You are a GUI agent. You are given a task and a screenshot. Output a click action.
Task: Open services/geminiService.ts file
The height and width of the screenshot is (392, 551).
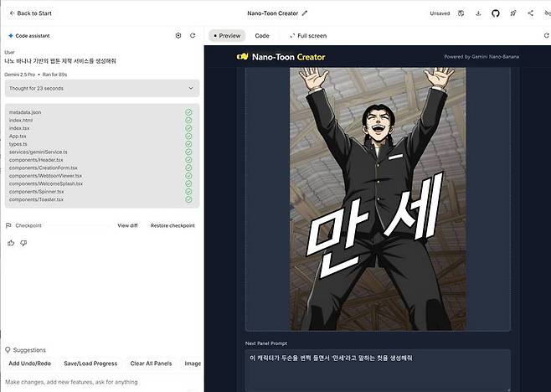click(38, 152)
